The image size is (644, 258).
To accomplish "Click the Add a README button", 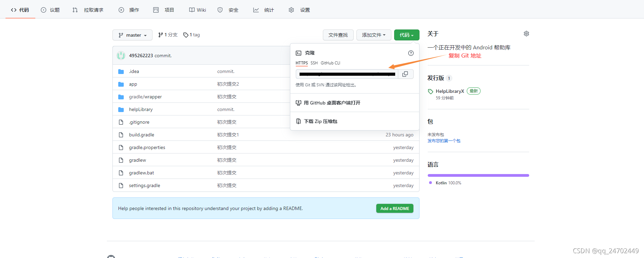I will click(x=395, y=208).
